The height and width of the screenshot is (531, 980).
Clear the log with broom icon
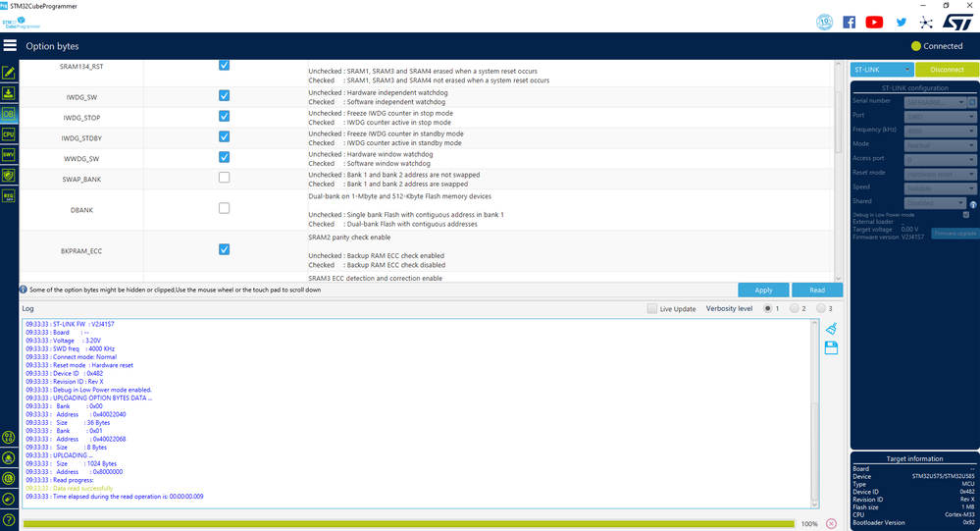(x=831, y=329)
